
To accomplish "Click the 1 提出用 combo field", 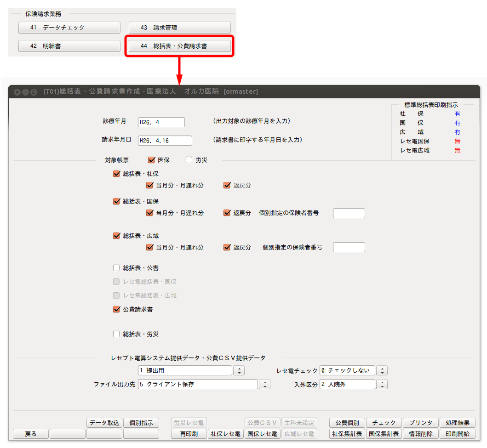I will pyautogui.click(x=185, y=370).
